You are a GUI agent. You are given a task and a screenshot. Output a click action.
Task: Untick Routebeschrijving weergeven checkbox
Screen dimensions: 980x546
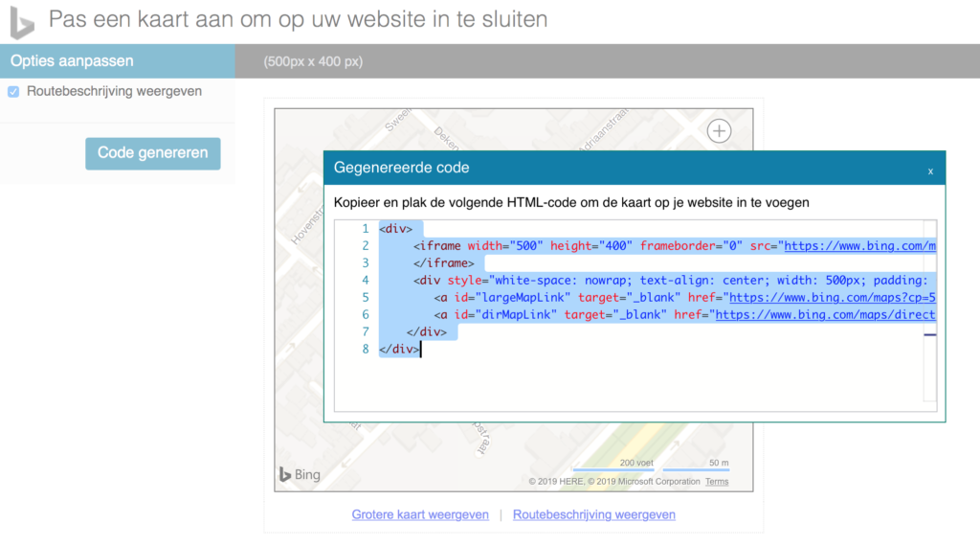coord(13,92)
